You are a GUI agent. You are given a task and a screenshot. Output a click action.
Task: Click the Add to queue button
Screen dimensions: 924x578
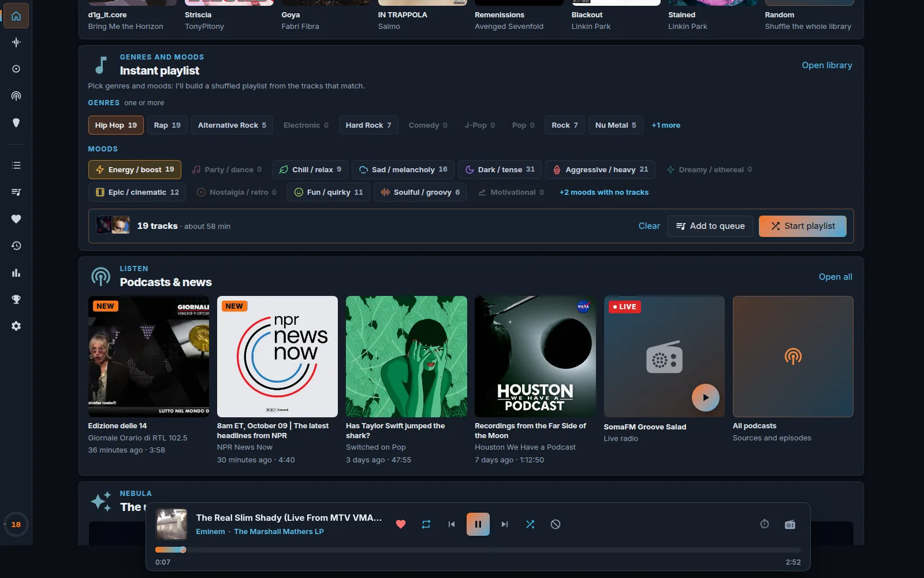pos(710,226)
